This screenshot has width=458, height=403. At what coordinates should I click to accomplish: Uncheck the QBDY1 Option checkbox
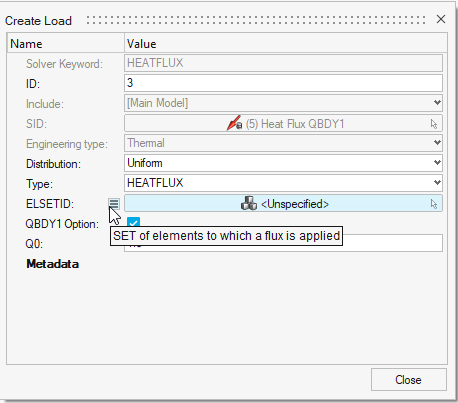(x=133, y=223)
